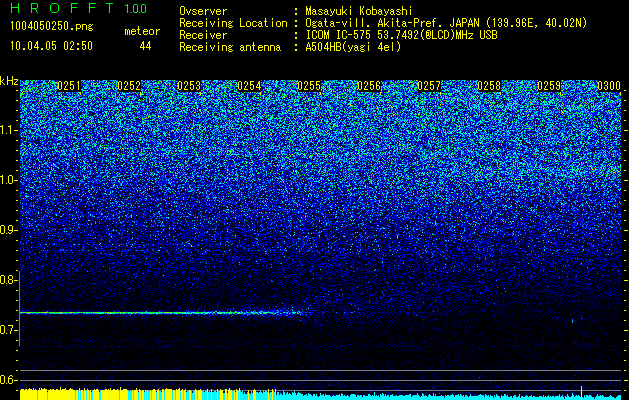Viewport: 629px width, 400px height.
Task: Select the filename 1004050250.png
Action: pos(52,26)
